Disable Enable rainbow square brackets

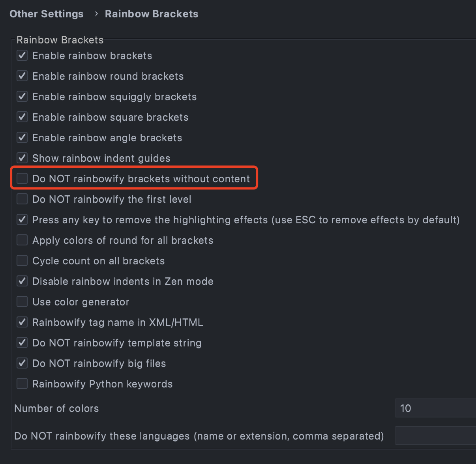pyautogui.click(x=22, y=117)
